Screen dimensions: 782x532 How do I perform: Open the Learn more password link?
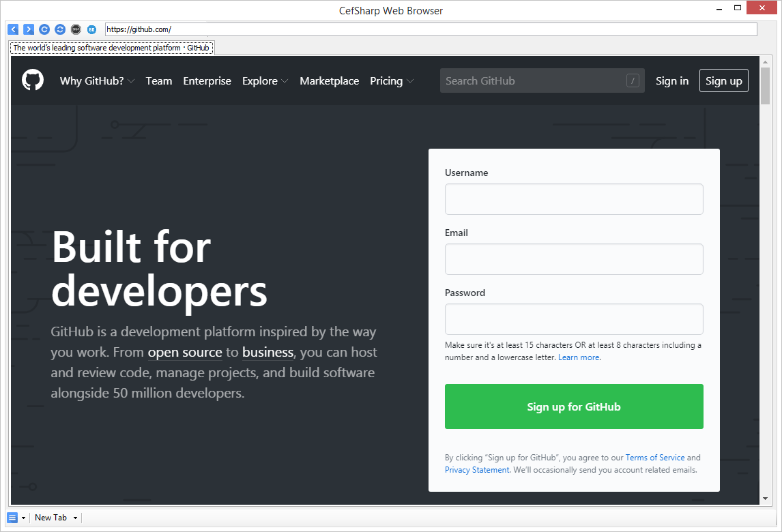pyautogui.click(x=579, y=357)
